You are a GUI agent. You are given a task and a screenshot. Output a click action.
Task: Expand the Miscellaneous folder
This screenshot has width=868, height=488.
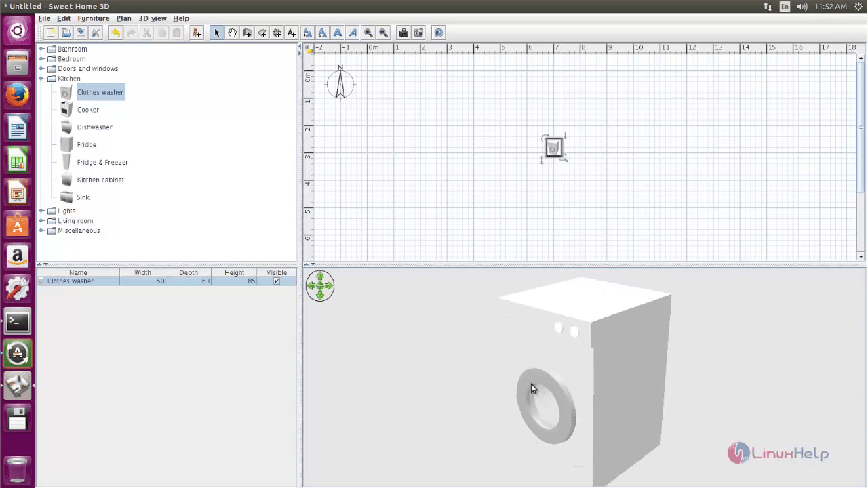tap(42, 230)
